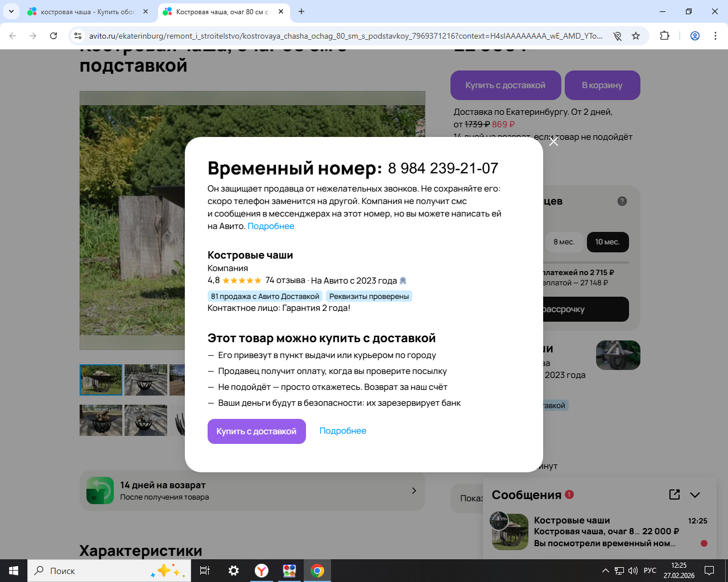Click the Chrome forward arrow

(33, 36)
